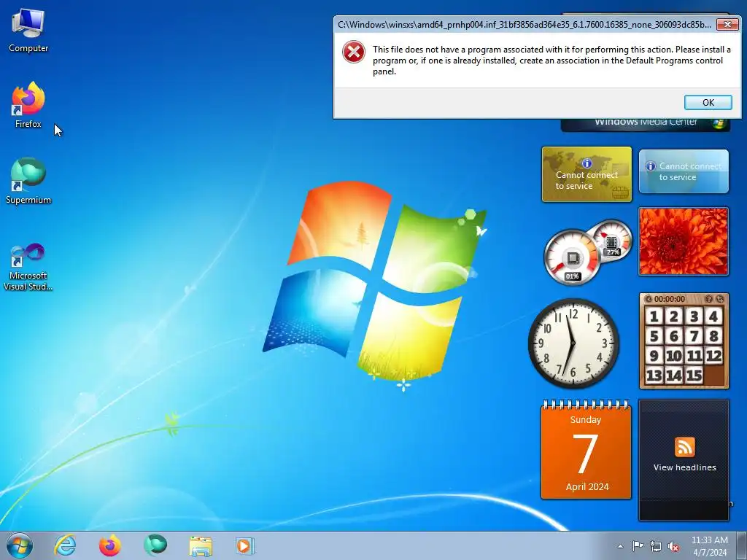Click the calendar gadget showing Sunday 7
Viewport: 747px width, 560px height.
[586, 450]
